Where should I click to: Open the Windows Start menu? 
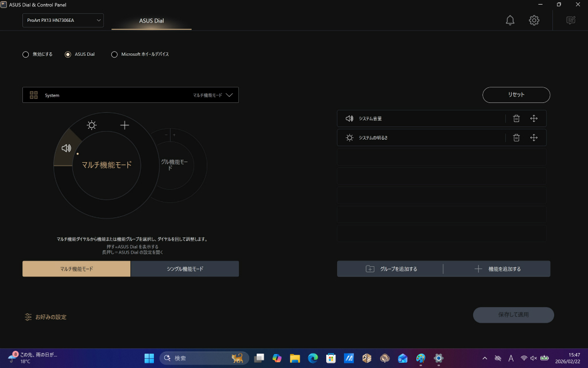[x=149, y=358]
